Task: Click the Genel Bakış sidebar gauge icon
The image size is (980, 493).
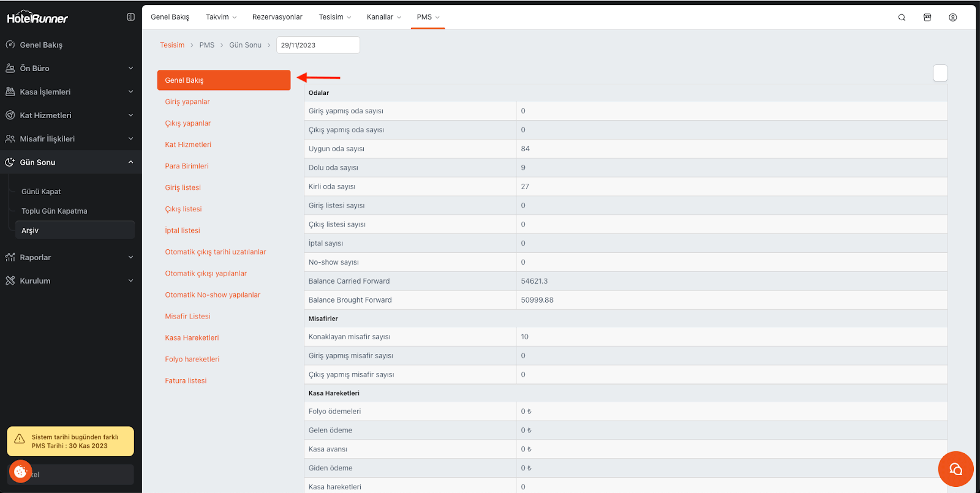Action: [x=10, y=45]
